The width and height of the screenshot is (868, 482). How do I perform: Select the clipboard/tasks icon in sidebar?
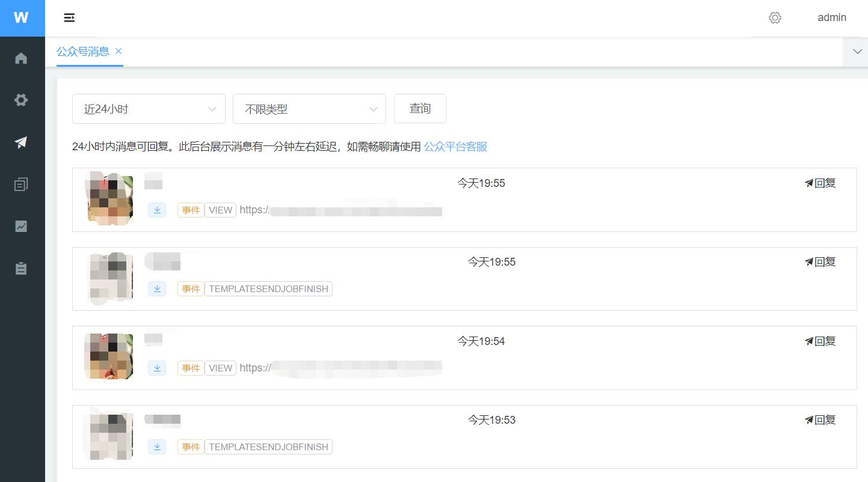click(22, 268)
